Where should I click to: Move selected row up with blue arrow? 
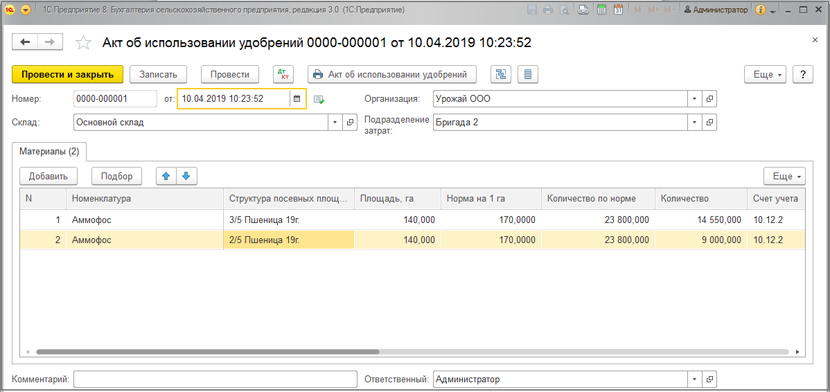(x=166, y=176)
